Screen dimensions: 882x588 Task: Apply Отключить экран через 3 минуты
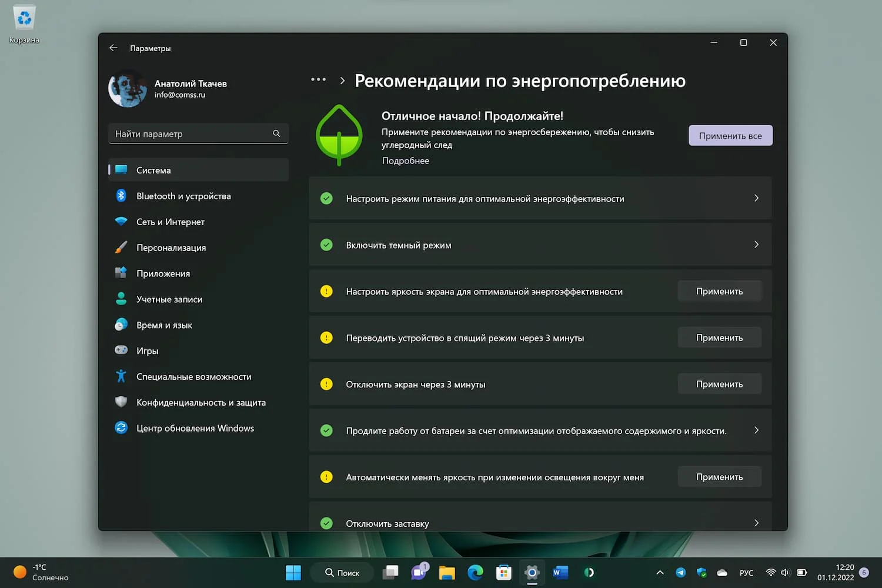point(720,384)
